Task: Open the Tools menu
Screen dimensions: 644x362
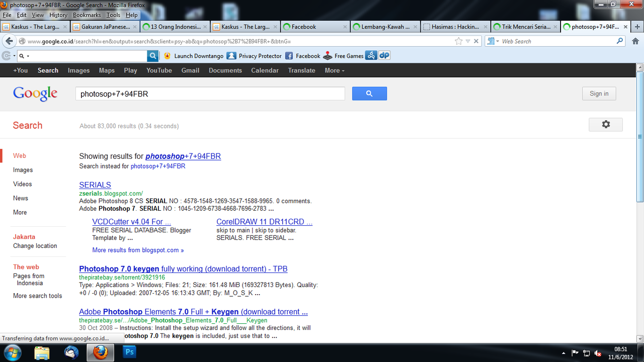Action: pyautogui.click(x=113, y=15)
